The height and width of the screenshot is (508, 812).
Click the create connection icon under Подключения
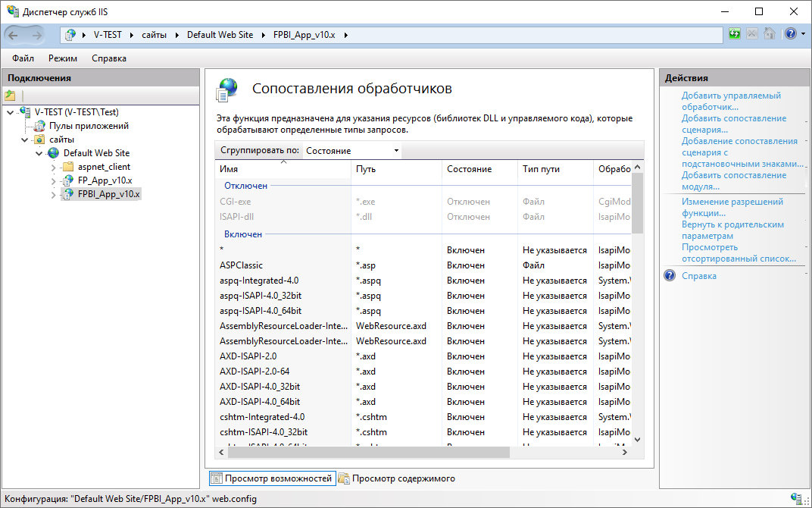click(10, 96)
